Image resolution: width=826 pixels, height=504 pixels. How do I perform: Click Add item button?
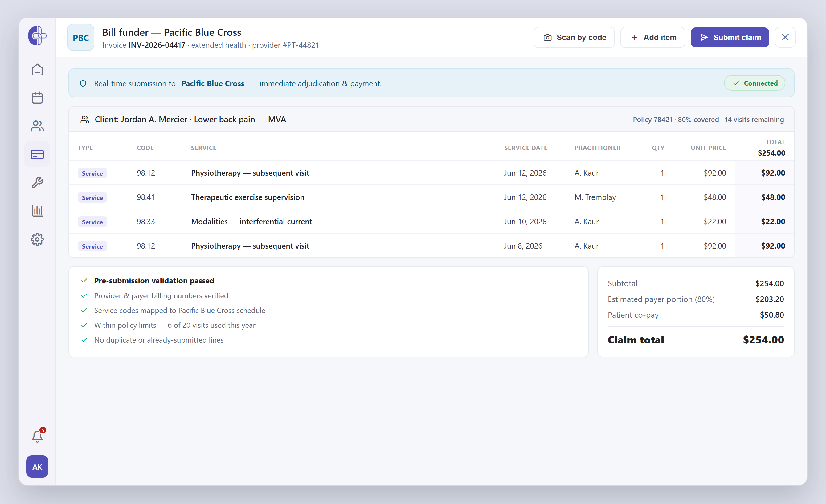click(653, 38)
